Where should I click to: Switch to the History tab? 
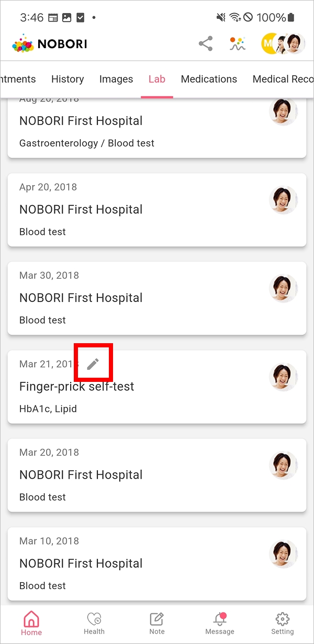pos(68,79)
